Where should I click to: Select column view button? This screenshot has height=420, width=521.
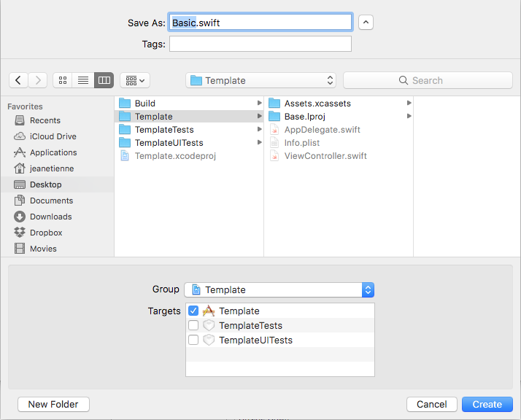coord(104,80)
